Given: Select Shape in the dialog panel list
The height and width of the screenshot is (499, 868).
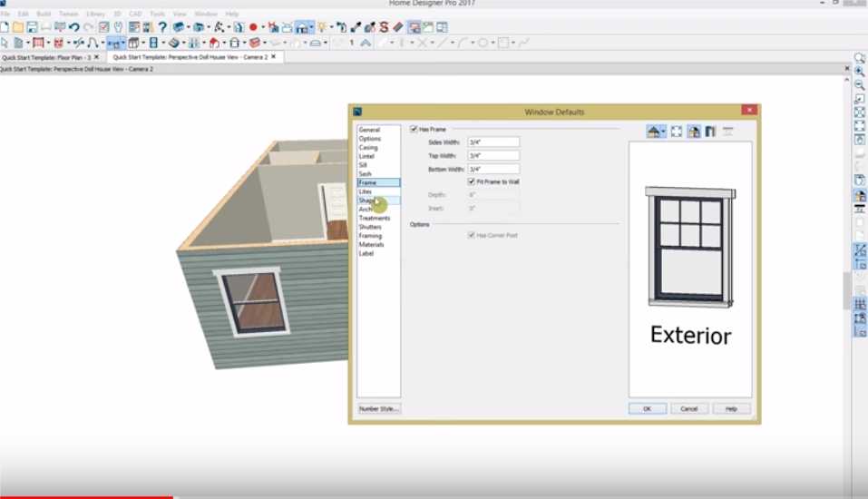Looking at the screenshot, I should [x=366, y=201].
